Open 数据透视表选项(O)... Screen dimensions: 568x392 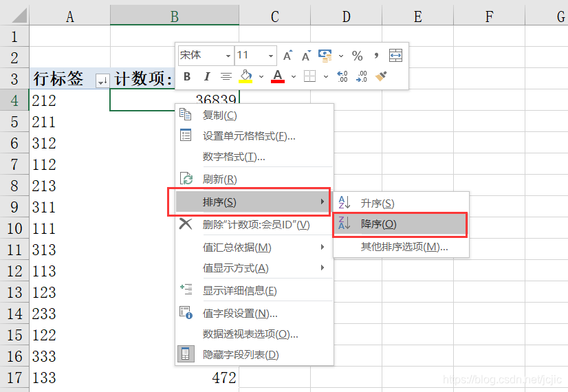(254, 334)
